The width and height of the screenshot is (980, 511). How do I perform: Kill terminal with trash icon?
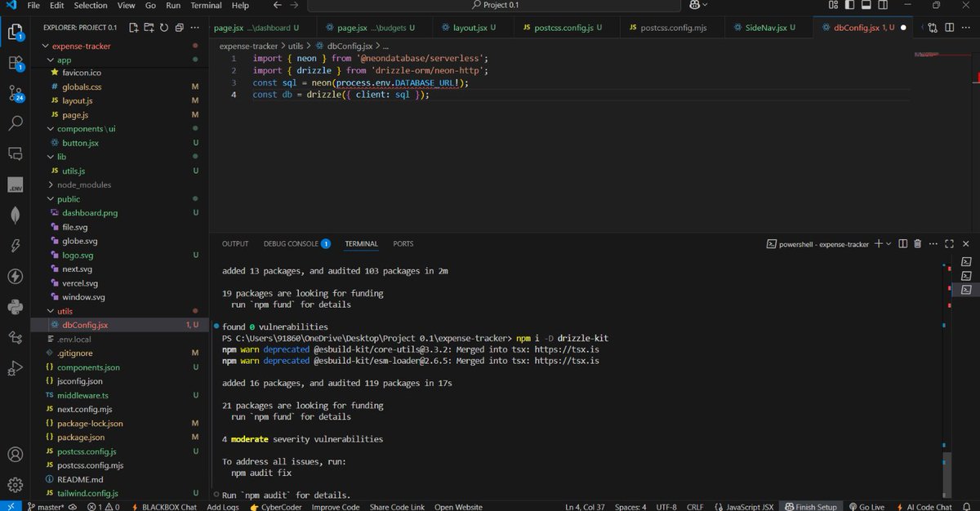(917, 243)
